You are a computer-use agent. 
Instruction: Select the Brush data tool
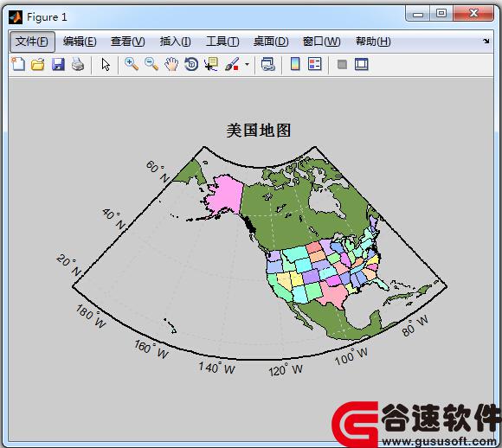pyautogui.click(x=232, y=64)
